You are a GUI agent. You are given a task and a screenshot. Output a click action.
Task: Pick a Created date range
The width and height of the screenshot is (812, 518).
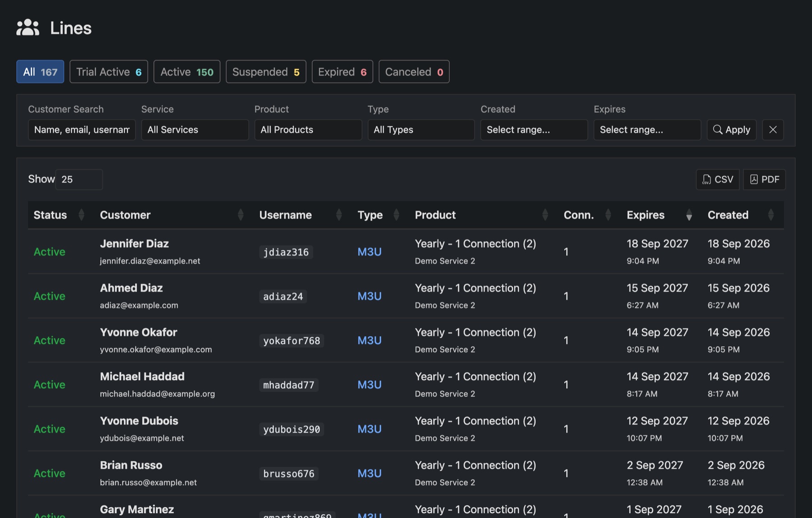[534, 130]
